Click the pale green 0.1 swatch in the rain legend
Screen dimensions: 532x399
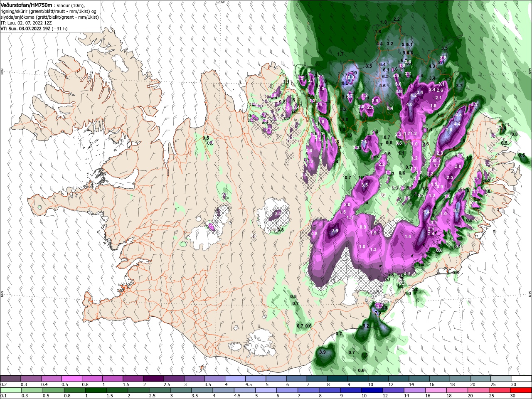tap(11, 390)
